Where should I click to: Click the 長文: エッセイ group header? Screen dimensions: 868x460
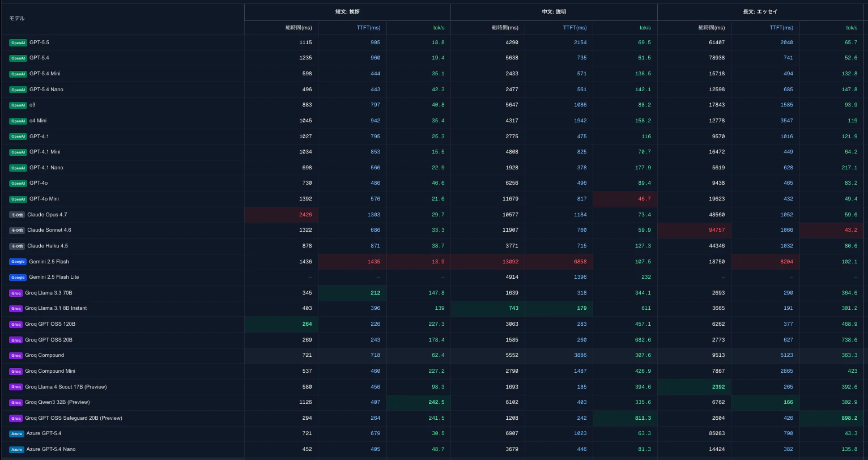pos(760,11)
